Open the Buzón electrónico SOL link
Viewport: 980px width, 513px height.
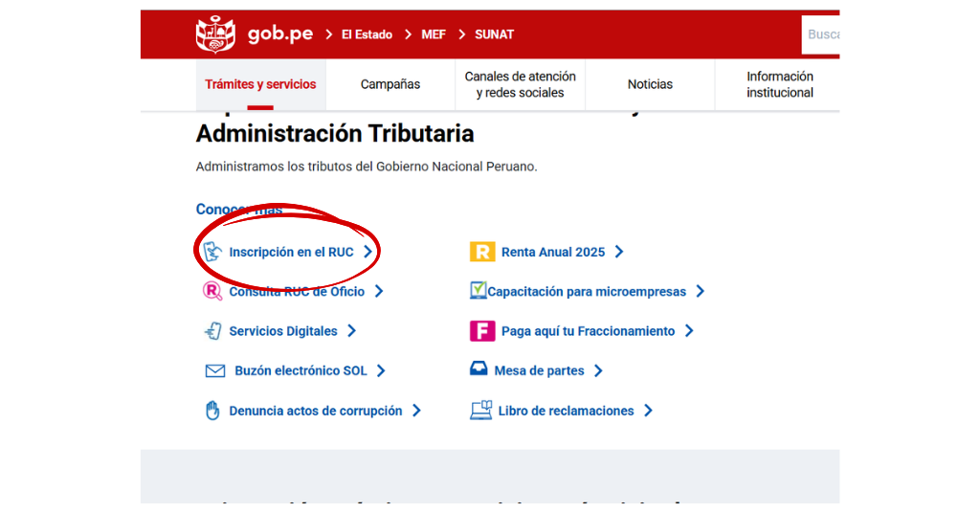click(301, 370)
